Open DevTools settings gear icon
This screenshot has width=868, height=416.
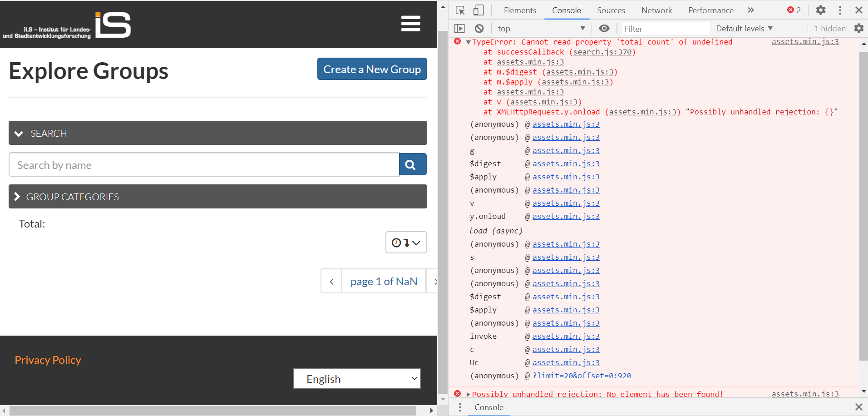pos(821,10)
